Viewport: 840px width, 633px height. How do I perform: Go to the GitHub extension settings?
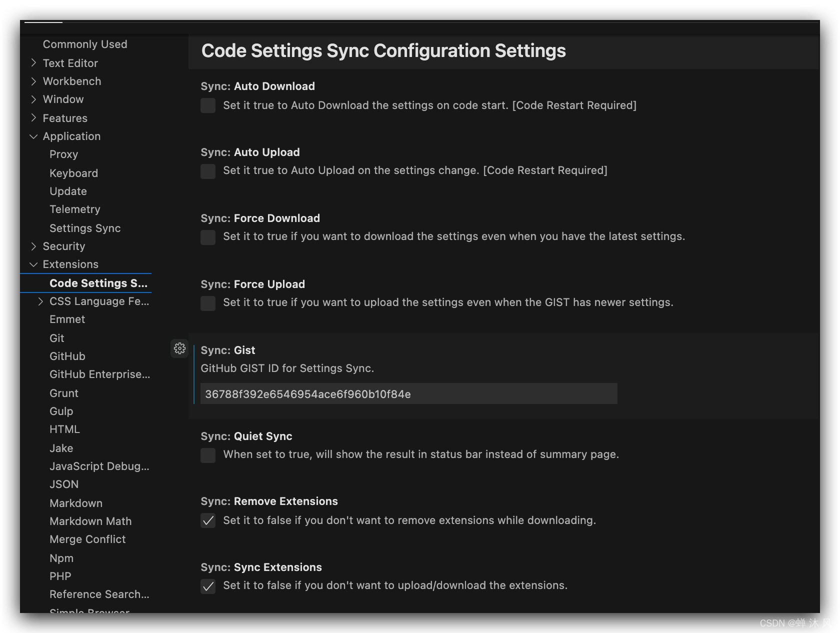tap(67, 356)
